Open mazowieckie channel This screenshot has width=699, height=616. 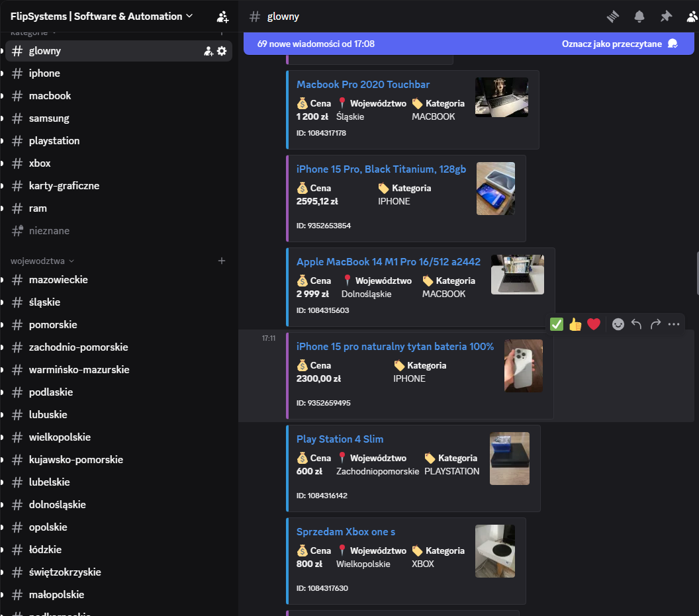[x=118, y=280]
